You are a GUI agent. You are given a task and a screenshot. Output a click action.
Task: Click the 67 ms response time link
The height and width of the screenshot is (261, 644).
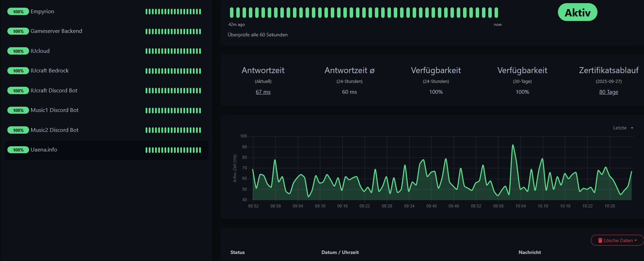tap(263, 92)
